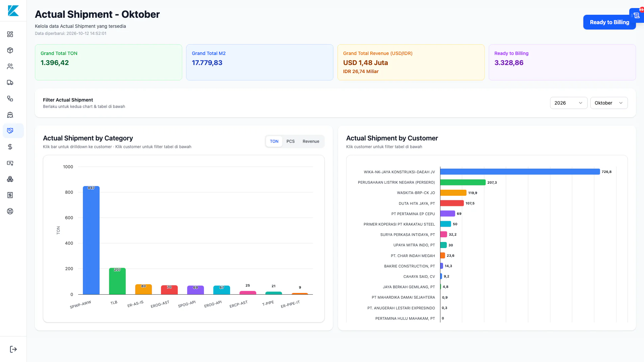The height and width of the screenshot is (362, 644).
Task: Open the dollar sign icon in the sidebar
Action: [10, 147]
